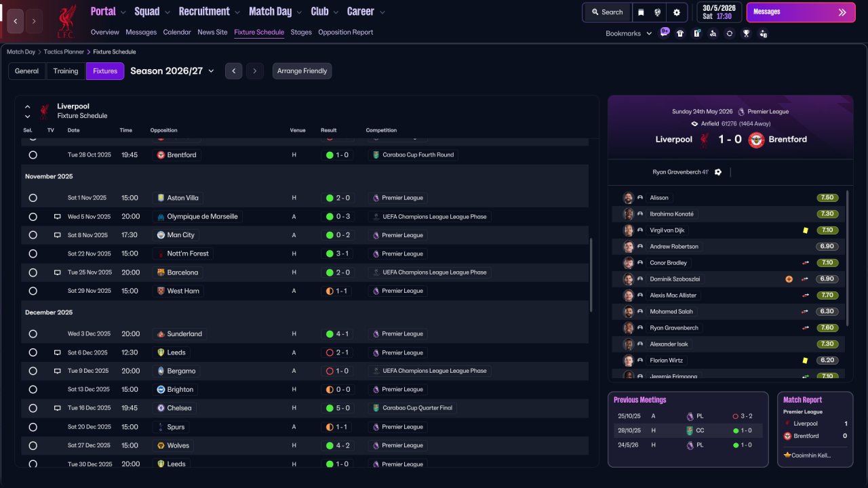Viewport: 868px width, 488px height.
Task: Open the Season 2026/27 dropdown
Action: 172,71
